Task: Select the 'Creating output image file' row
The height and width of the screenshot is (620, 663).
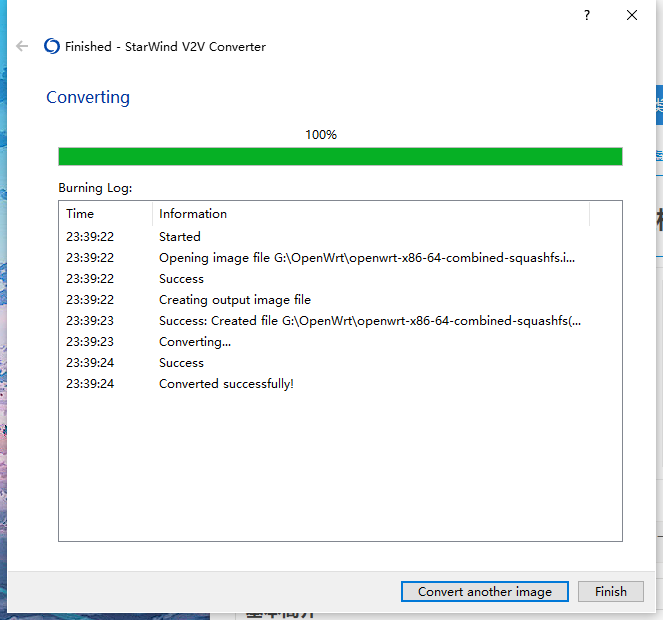Action: [340, 300]
